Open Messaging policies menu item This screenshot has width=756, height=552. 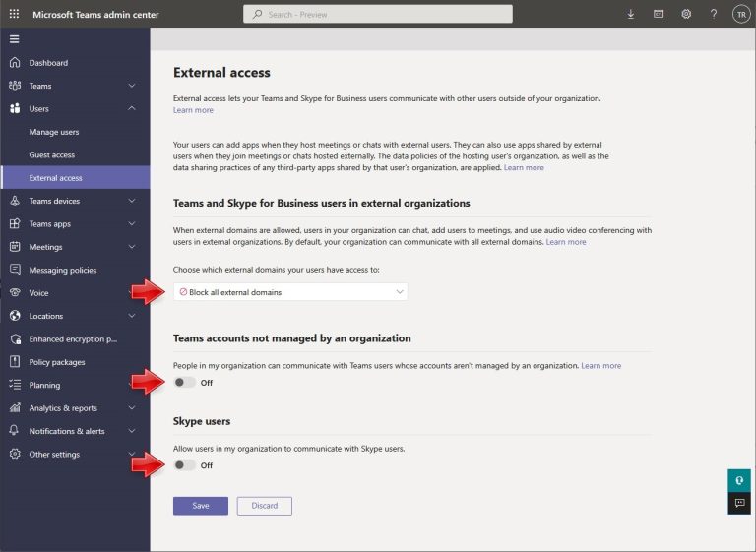click(75, 270)
